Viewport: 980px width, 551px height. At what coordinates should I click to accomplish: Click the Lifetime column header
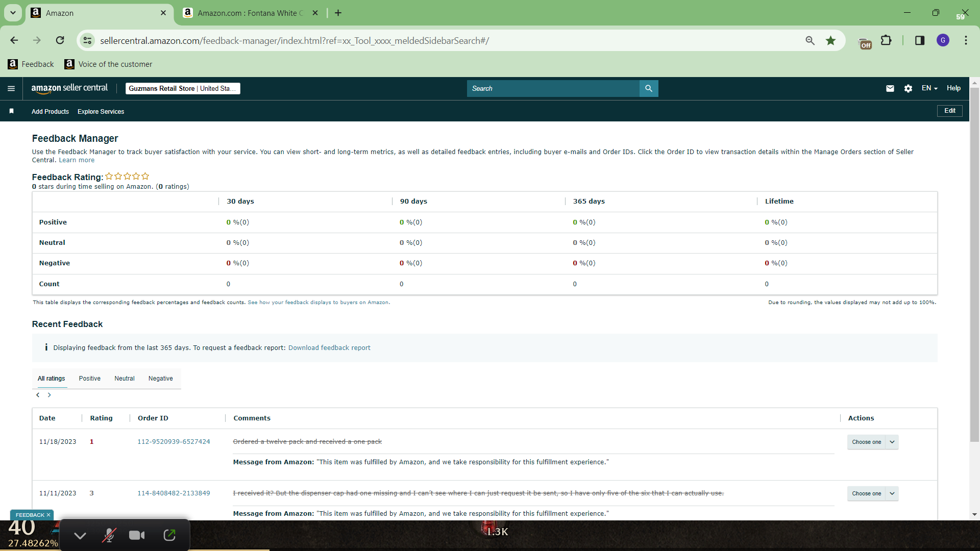(779, 202)
